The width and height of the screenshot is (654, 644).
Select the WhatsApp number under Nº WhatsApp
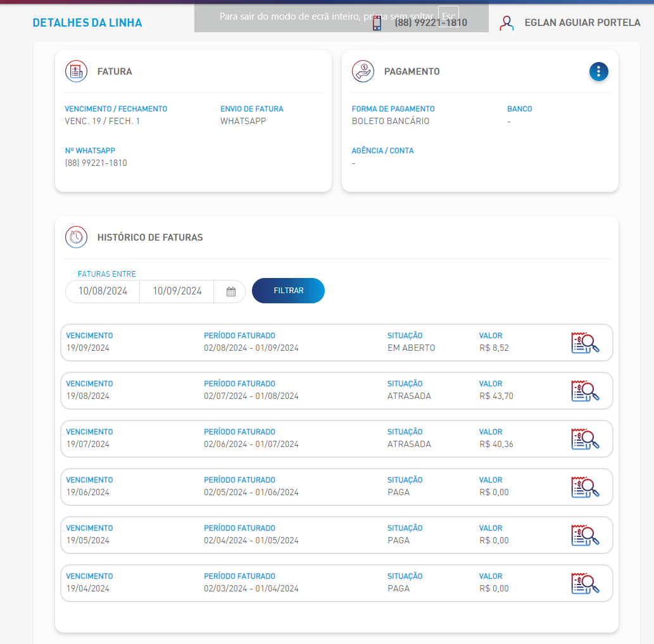pyautogui.click(x=96, y=163)
